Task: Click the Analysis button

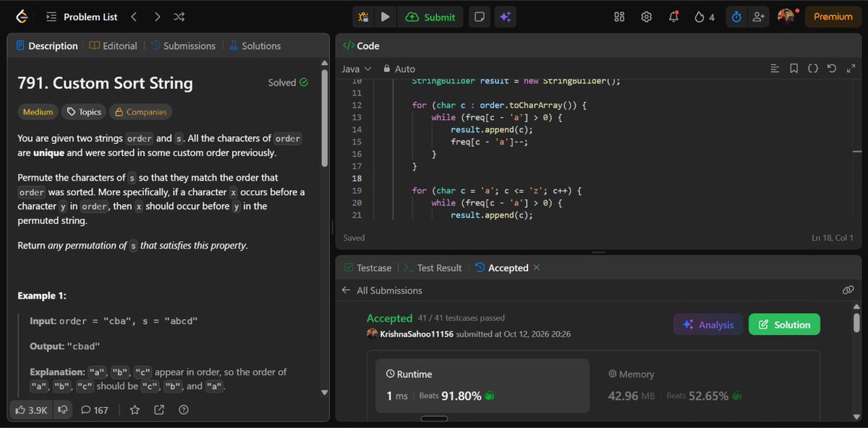Action: pos(708,325)
